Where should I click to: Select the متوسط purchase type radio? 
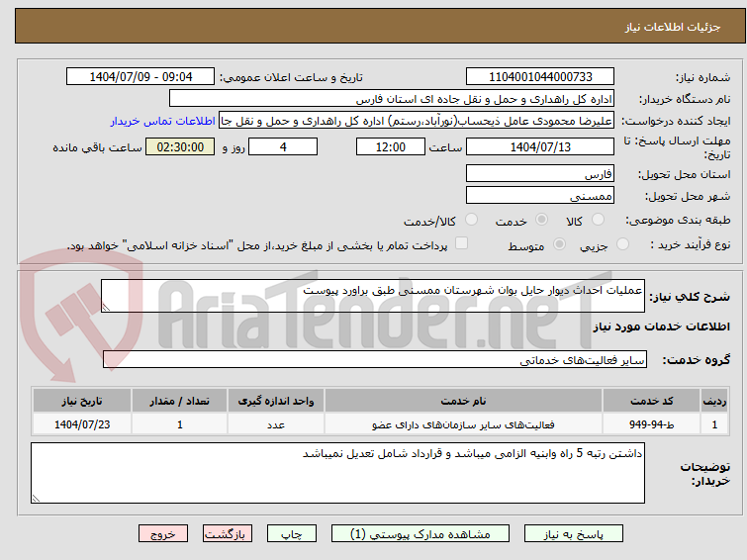(x=559, y=244)
